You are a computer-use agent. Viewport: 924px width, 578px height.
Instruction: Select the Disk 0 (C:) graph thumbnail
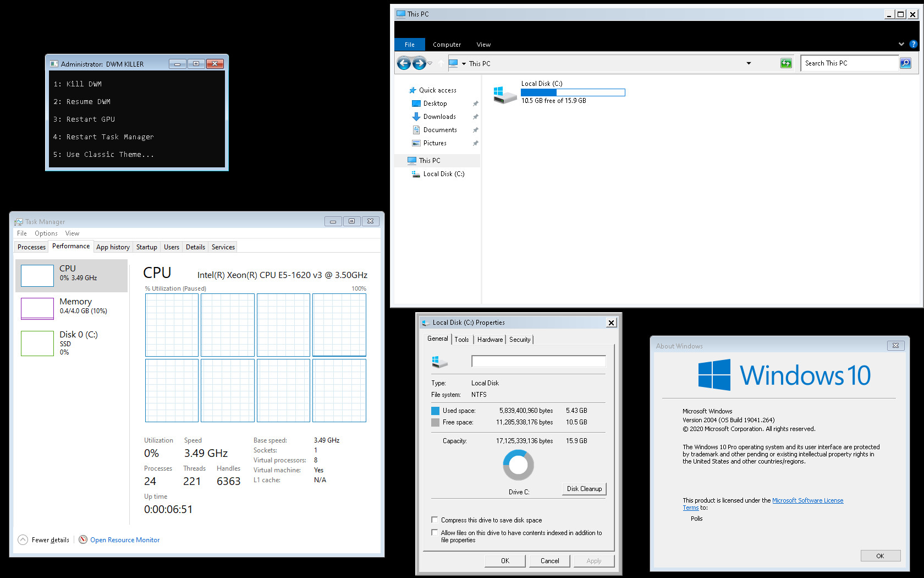click(37, 343)
